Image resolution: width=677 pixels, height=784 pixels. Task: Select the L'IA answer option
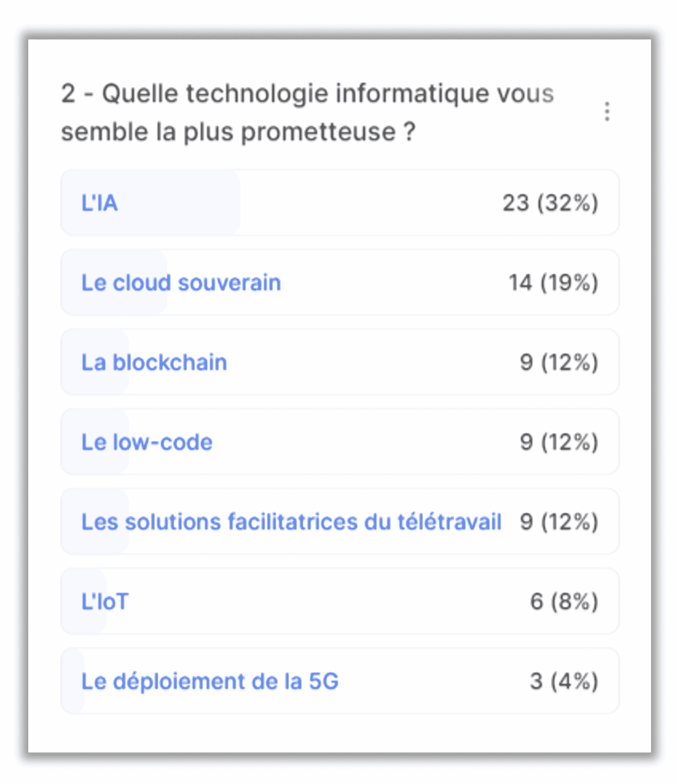point(340,203)
